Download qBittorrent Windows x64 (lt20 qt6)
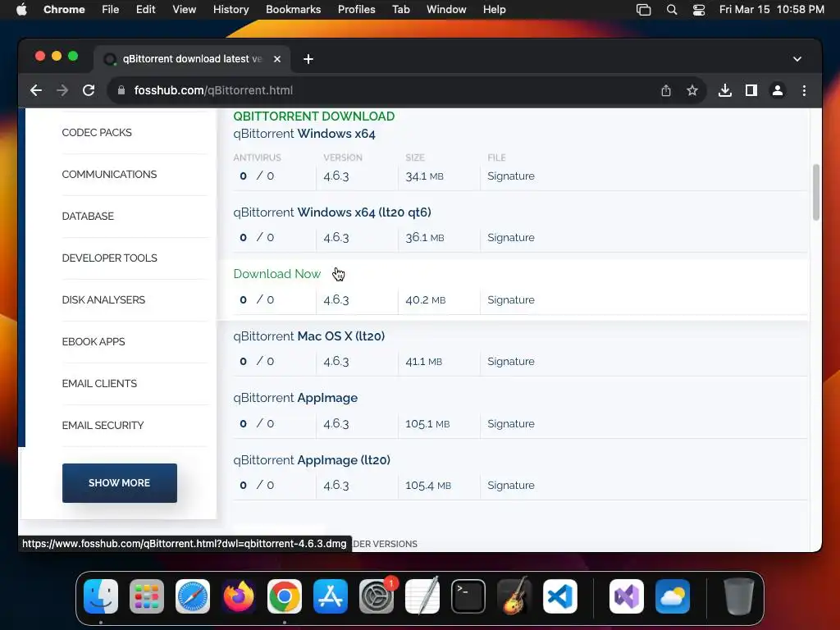Viewport: 840px width, 630px height. pos(332,212)
